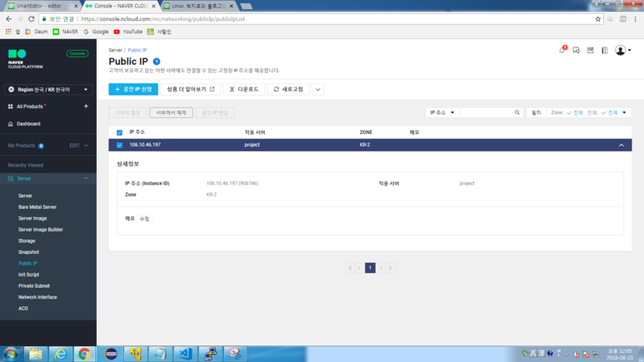Screen dimensions: 644x362
Task: Collapse My Products section with minus icon
Action: (86, 146)
